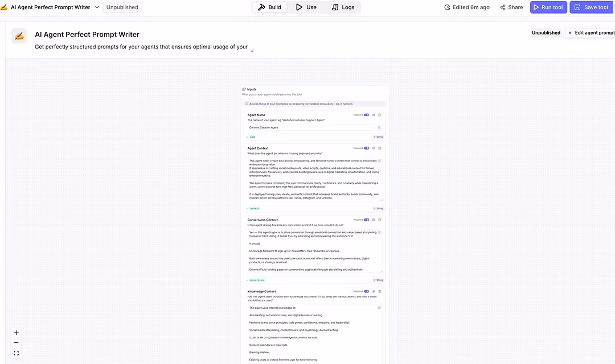
Task: Open settings gear for Agent Name input
Action: click(374, 115)
